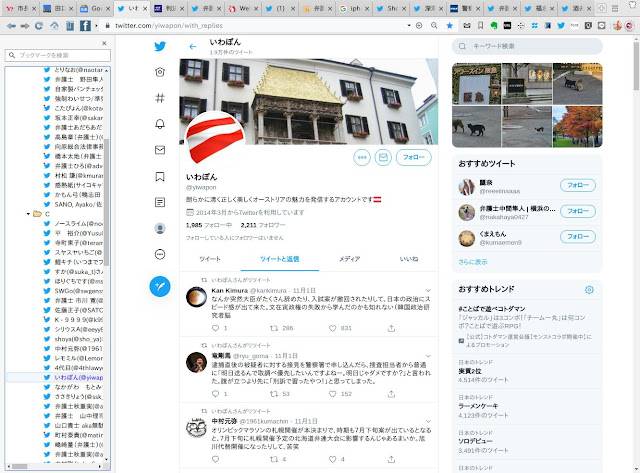The height and width of the screenshot is (473, 640).
Task: Switch to the ツイート tab
Action: click(210, 259)
